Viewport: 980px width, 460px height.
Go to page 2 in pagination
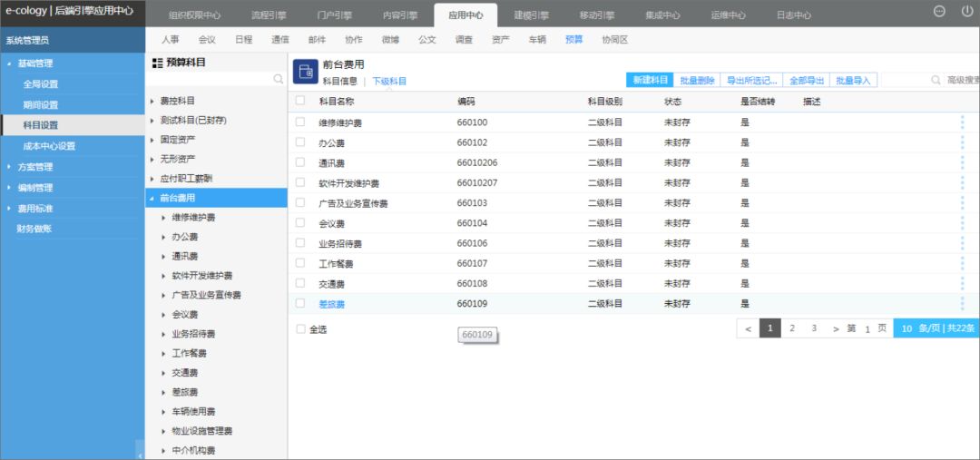pyautogui.click(x=792, y=328)
